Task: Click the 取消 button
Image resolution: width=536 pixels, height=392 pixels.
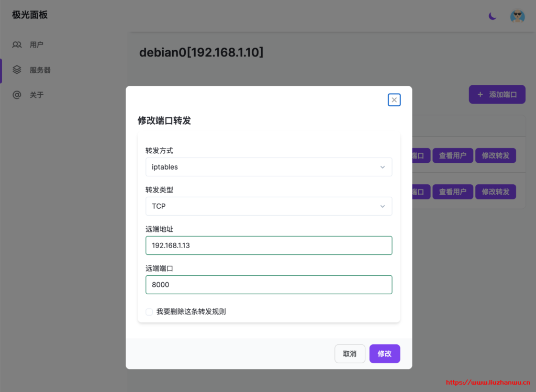Action: [x=350, y=354]
